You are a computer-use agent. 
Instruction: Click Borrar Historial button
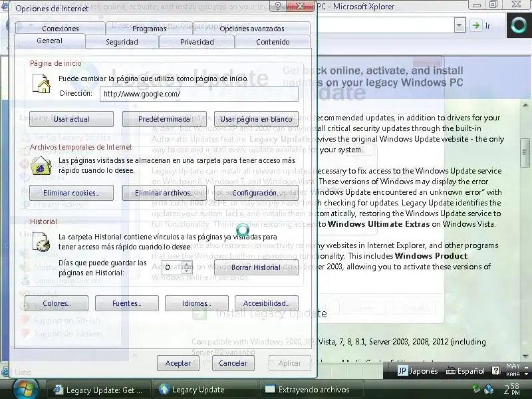[x=256, y=267]
